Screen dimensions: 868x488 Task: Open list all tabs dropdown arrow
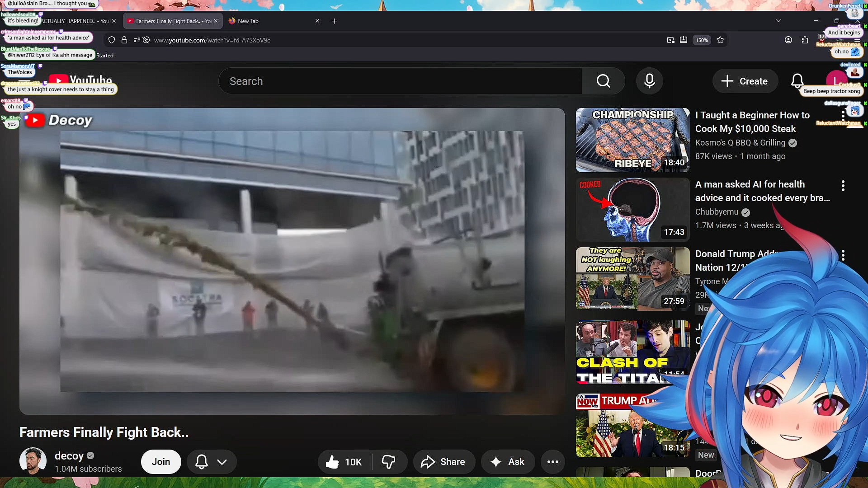pos(778,21)
